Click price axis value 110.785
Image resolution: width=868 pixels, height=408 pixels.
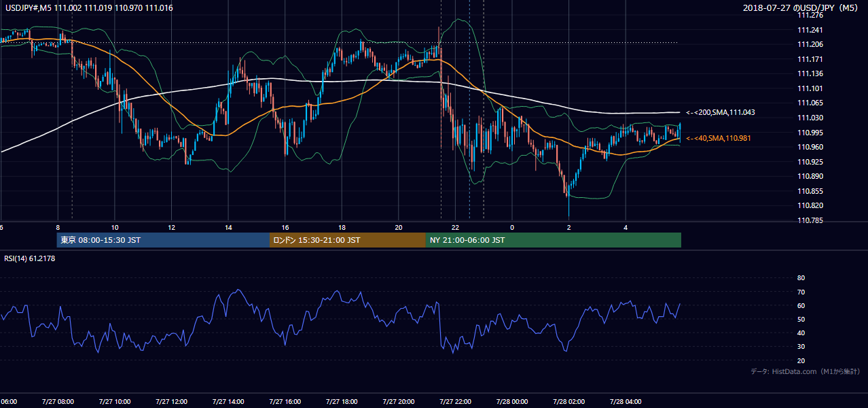[x=810, y=220]
